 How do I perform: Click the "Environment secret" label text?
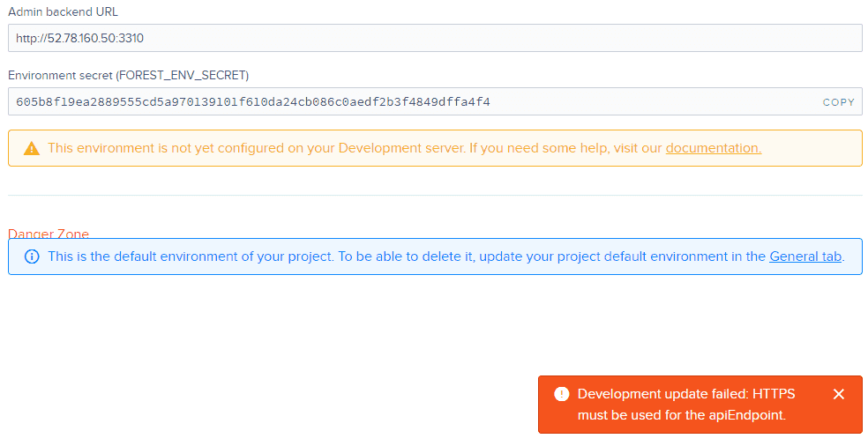point(61,75)
